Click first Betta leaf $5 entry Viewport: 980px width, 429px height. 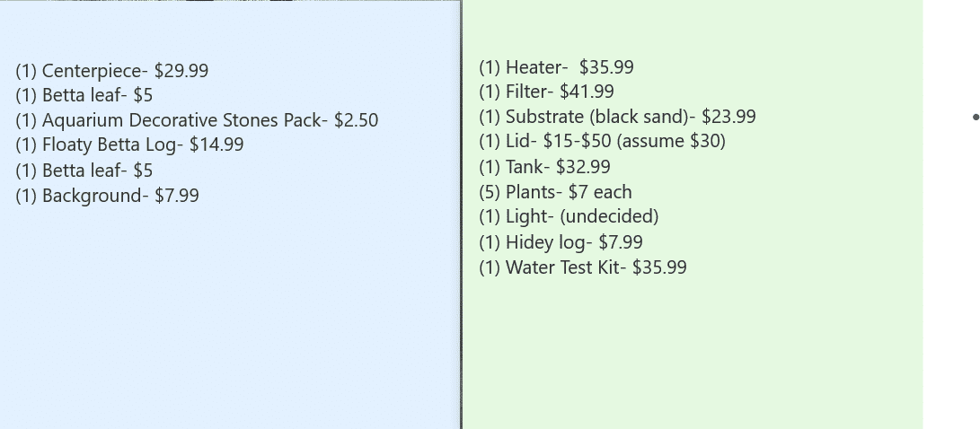84,95
